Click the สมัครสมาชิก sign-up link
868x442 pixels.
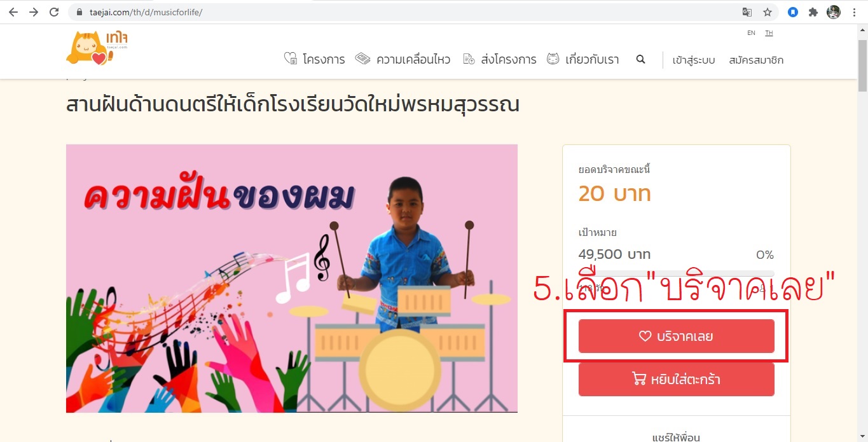[756, 60]
